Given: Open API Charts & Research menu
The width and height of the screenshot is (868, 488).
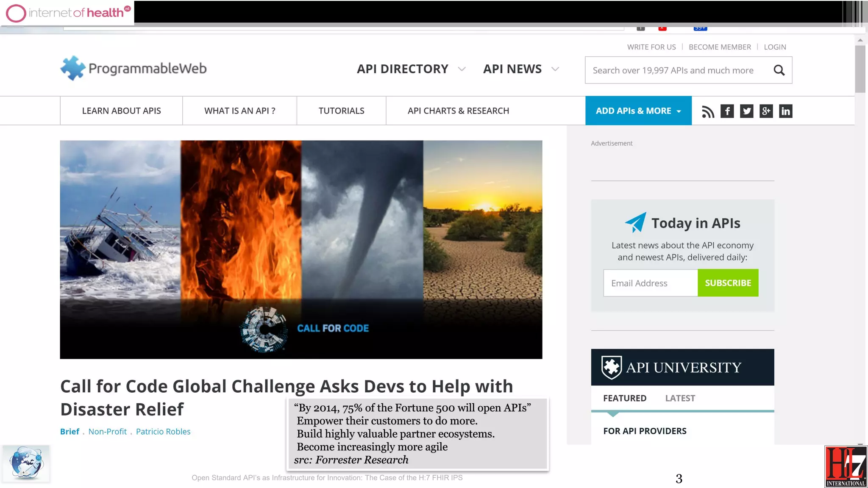Looking at the screenshot, I should (458, 111).
